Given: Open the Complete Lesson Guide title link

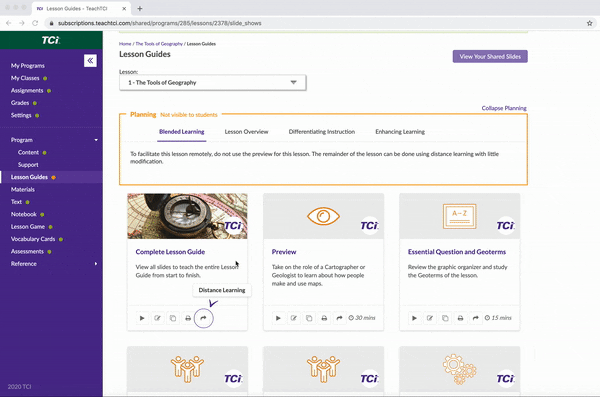Looking at the screenshot, I should pyautogui.click(x=170, y=252).
